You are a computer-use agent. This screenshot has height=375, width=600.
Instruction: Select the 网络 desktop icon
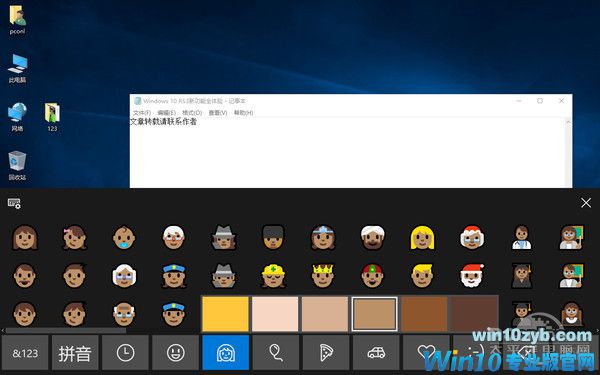(17, 117)
